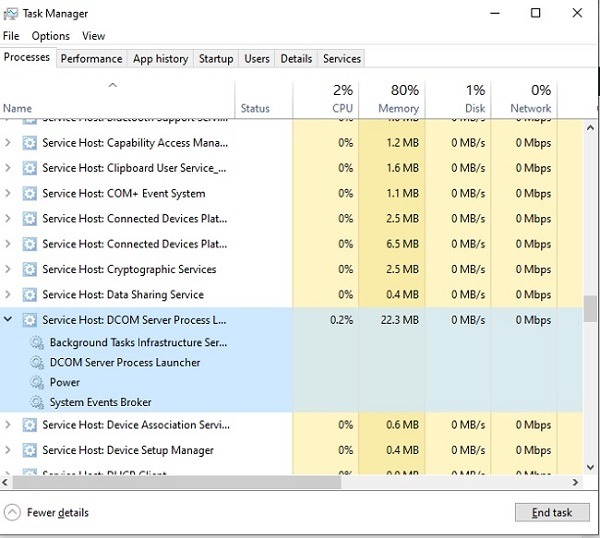Select the COM+ Event System process row

pos(291,193)
